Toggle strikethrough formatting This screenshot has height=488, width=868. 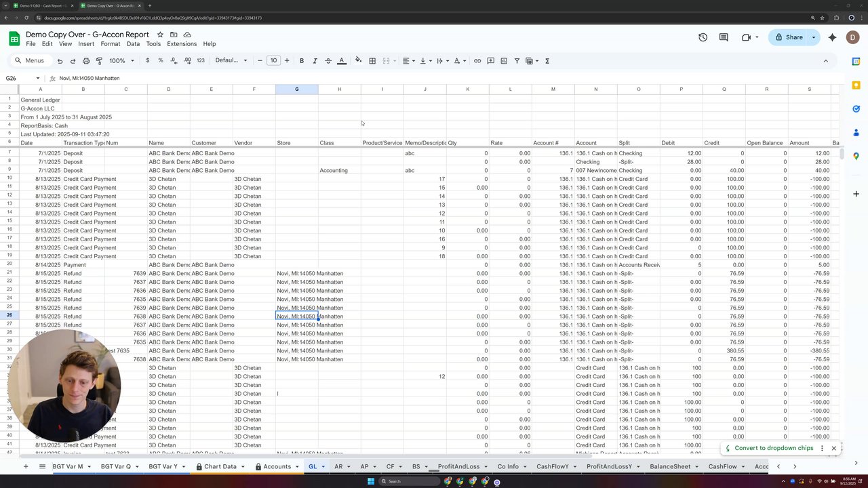[x=328, y=61]
